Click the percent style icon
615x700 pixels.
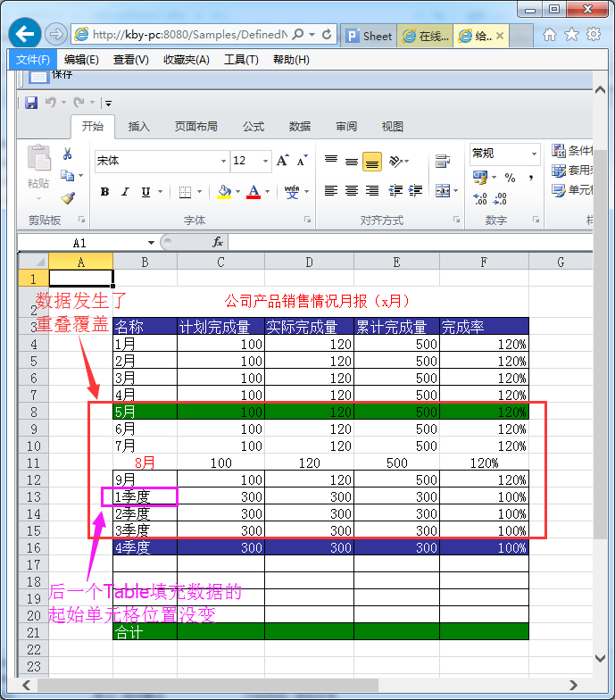coord(510,178)
